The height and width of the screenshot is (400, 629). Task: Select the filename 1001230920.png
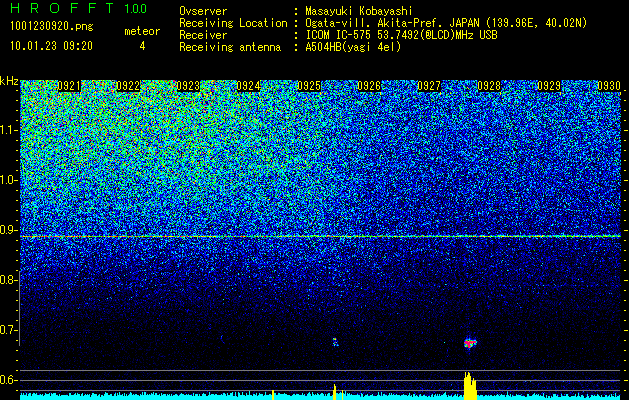click(x=52, y=27)
